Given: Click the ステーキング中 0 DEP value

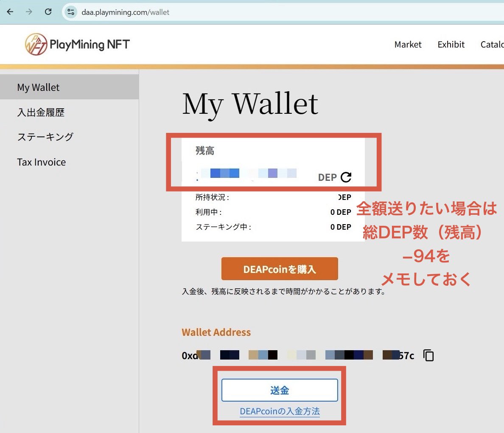Looking at the screenshot, I should (341, 227).
